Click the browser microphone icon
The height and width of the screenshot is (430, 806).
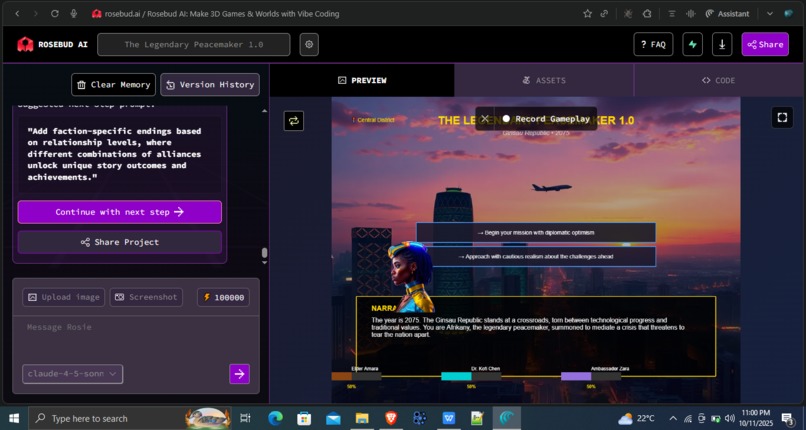pyautogui.click(x=74, y=14)
